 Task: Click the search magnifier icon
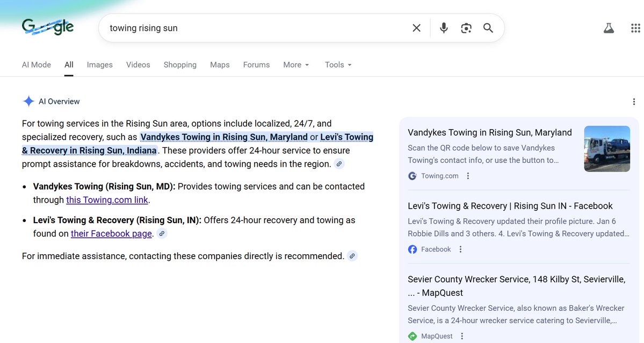tap(488, 28)
